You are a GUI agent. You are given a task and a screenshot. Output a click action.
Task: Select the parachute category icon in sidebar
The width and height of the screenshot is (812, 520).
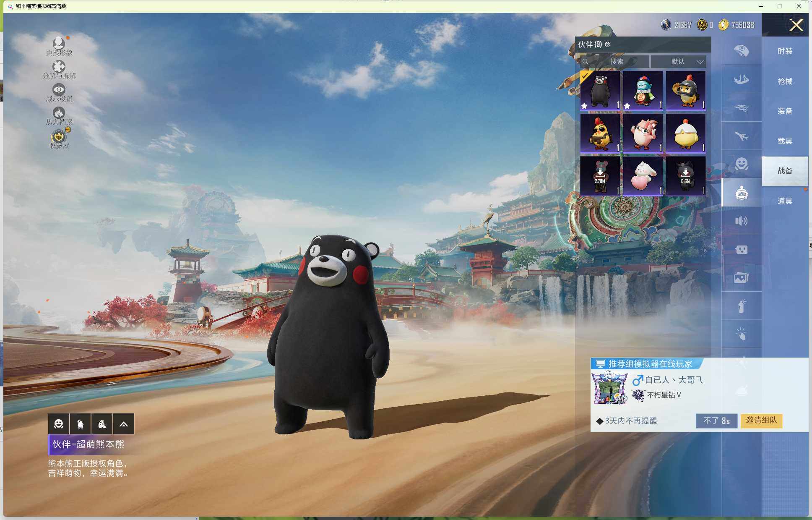pos(741,51)
